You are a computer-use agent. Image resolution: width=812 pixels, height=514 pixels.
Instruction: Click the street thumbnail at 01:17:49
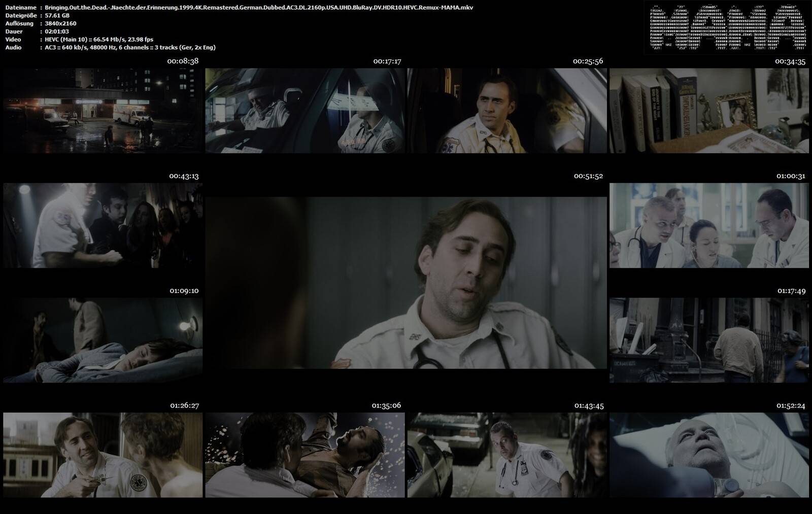709,340
